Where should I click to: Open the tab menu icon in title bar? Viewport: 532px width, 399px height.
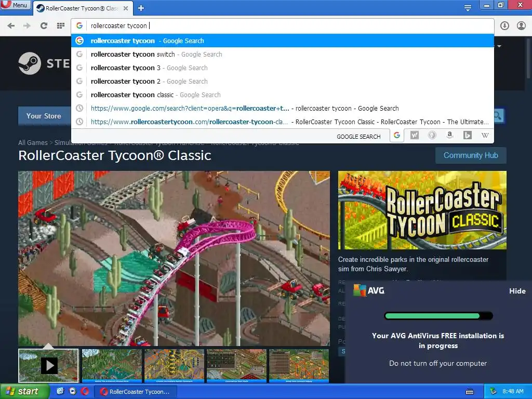point(468,8)
